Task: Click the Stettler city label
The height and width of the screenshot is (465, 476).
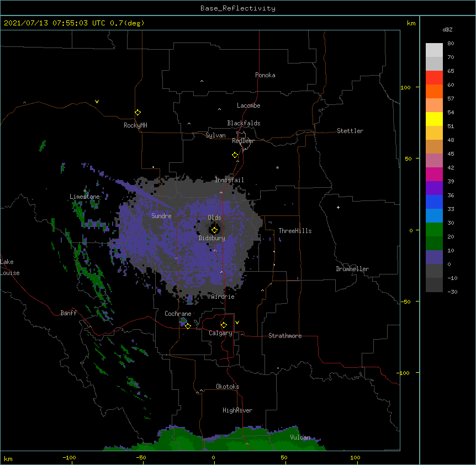Action: point(350,131)
